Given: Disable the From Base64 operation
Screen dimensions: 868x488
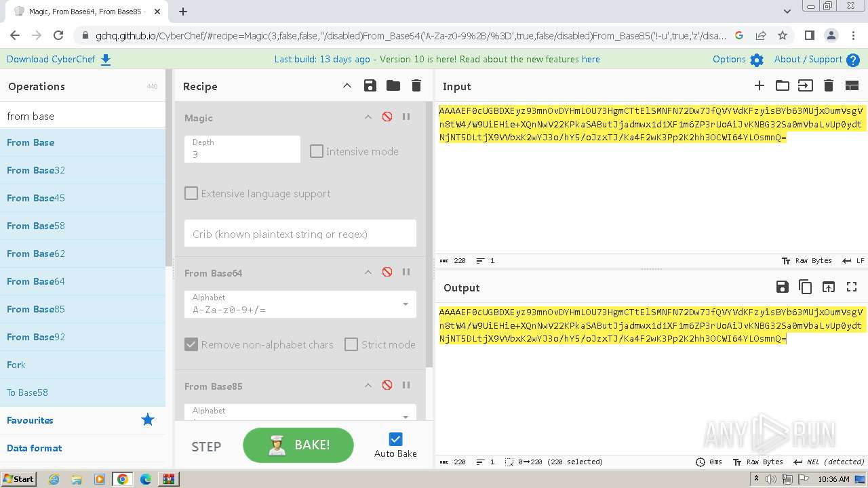Looking at the screenshot, I should (x=387, y=272).
